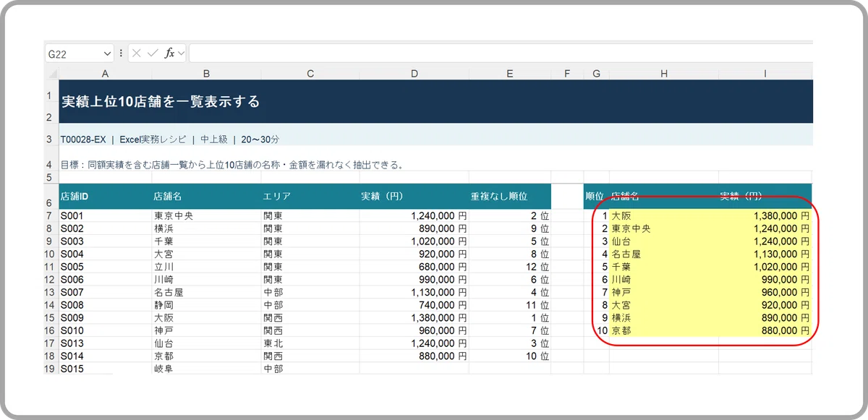Screen dimensions: 868x420
Task: Select rank '10' in column G
Action: (596, 330)
